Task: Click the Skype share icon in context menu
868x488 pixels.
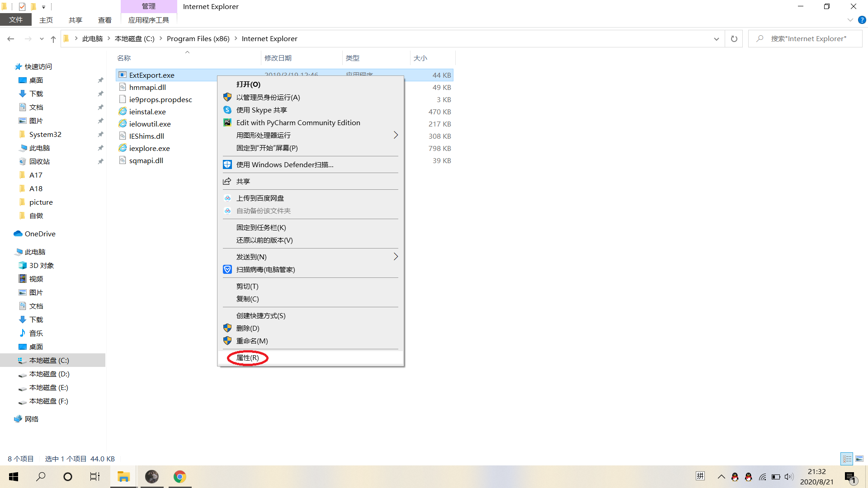Action: tap(227, 110)
